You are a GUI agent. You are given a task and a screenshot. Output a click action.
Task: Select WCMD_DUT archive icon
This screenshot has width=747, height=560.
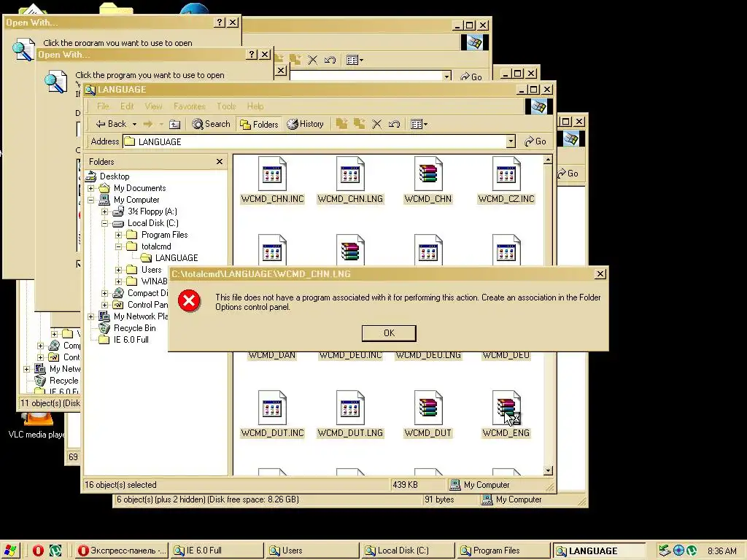coord(427,408)
